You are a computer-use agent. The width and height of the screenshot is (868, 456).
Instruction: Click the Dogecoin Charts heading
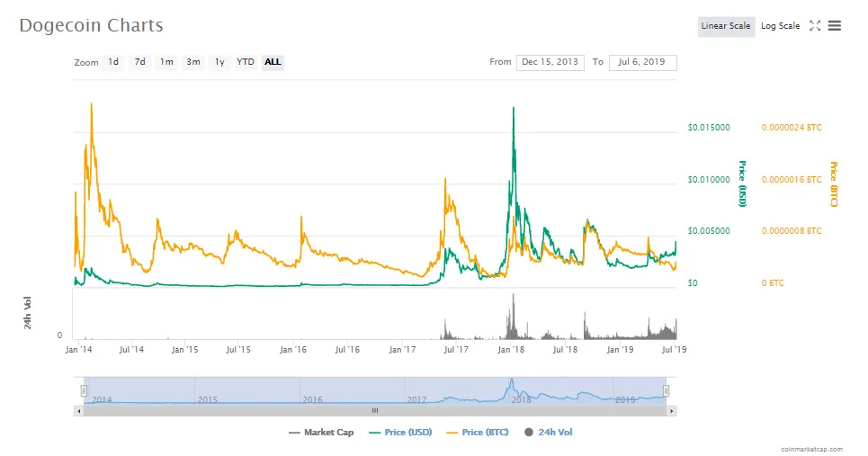[x=92, y=25]
